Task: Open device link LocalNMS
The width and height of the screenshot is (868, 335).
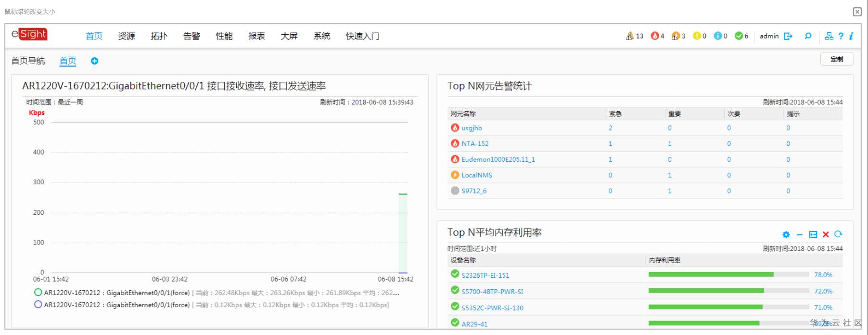Action: tap(477, 175)
